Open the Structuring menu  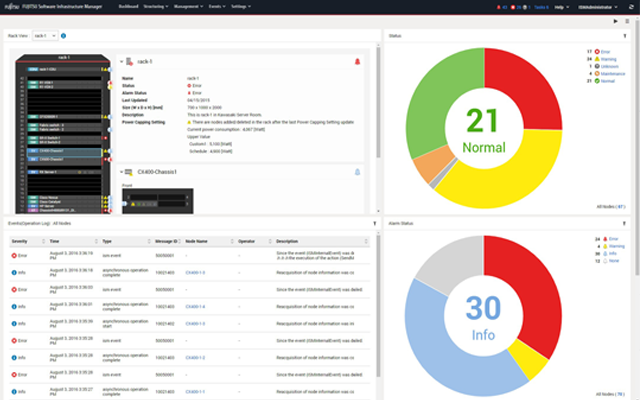(156, 7)
